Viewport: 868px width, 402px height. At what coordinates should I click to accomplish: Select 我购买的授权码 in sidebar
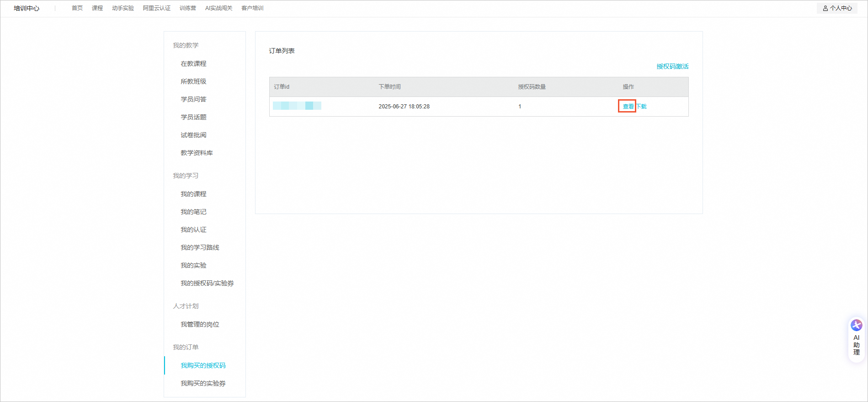tap(203, 365)
